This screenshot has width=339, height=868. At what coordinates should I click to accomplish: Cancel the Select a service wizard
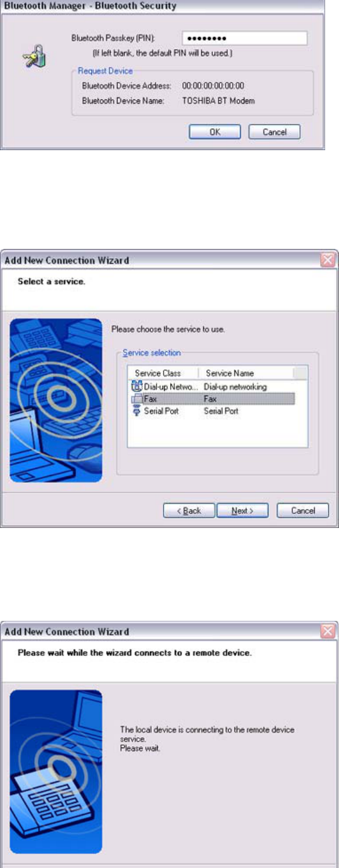[x=303, y=511]
